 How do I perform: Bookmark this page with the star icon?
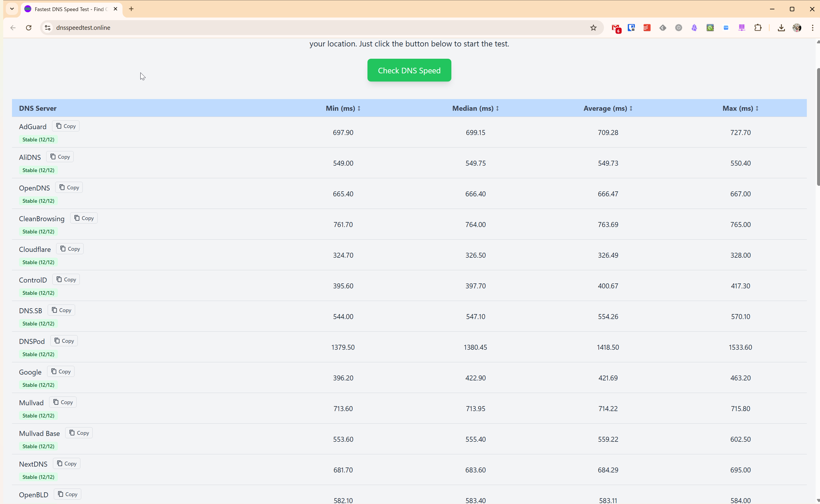click(593, 28)
